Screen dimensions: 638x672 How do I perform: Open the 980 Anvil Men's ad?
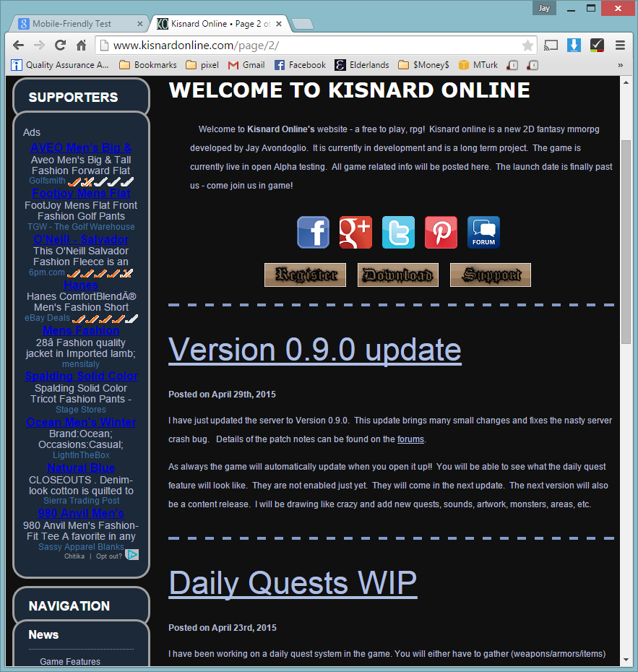[80, 513]
